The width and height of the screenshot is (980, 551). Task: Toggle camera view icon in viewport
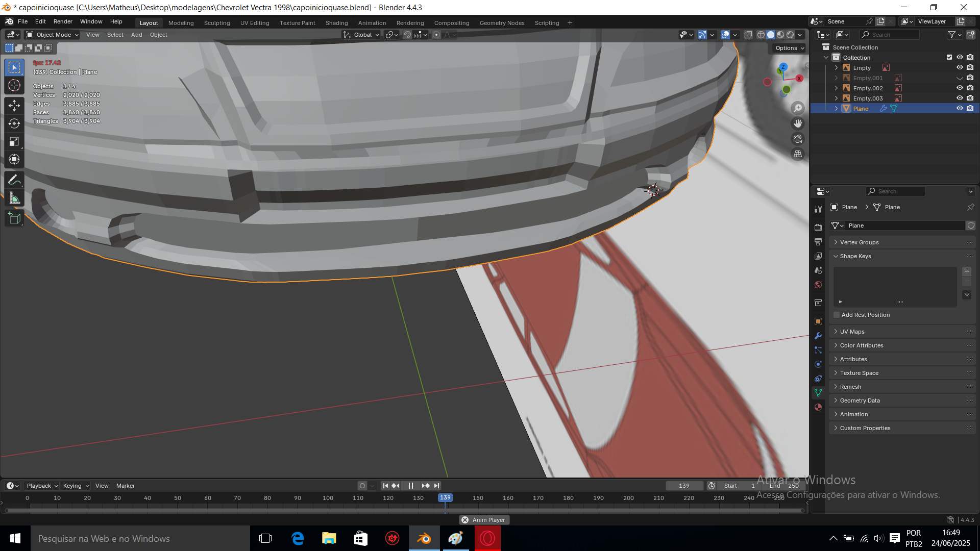pyautogui.click(x=798, y=139)
